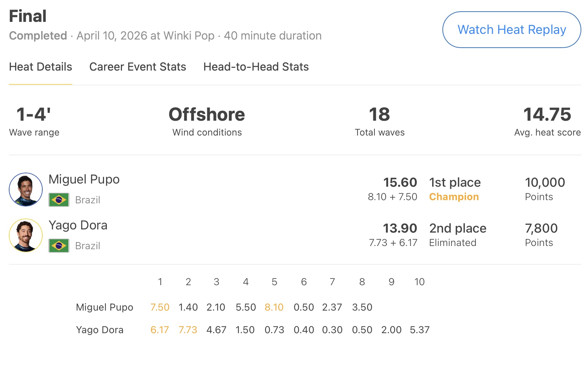This screenshot has width=588, height=372.
Task: Click Yago Dora's 13.90 heat total
Action: [400, 228]
